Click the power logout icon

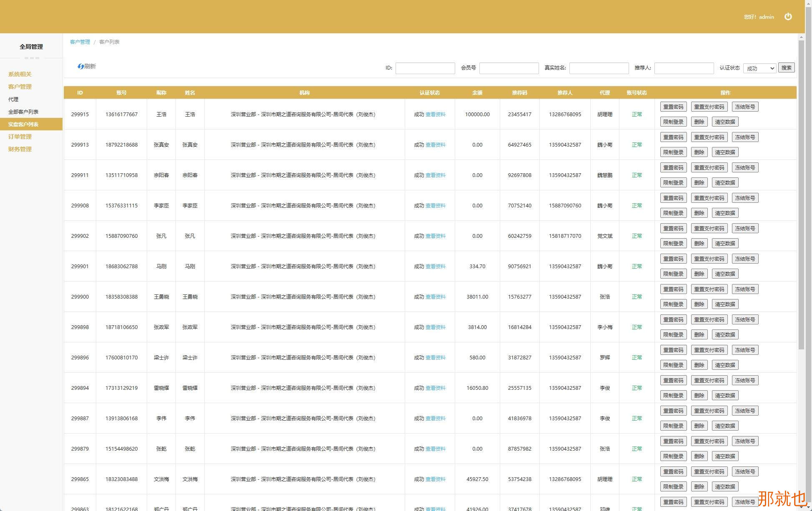pyautogui.click(x=788, y=17)
